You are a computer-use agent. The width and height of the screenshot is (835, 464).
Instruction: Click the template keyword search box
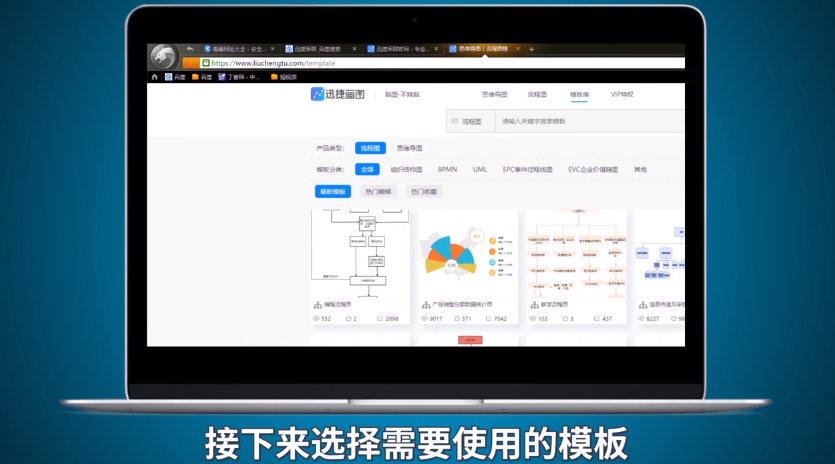click(x=590, y=121)
